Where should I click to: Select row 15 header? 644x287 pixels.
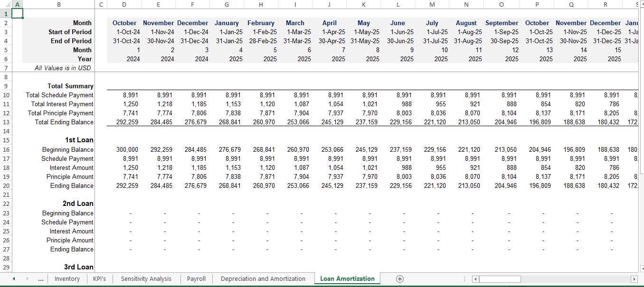tap(5, 140)
